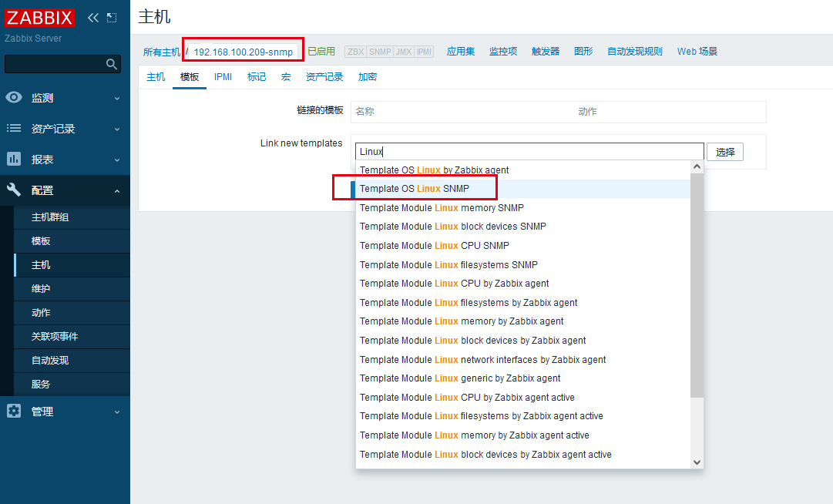
Task: Collapse sidebar with double-chevron icon
Action: 93,18
